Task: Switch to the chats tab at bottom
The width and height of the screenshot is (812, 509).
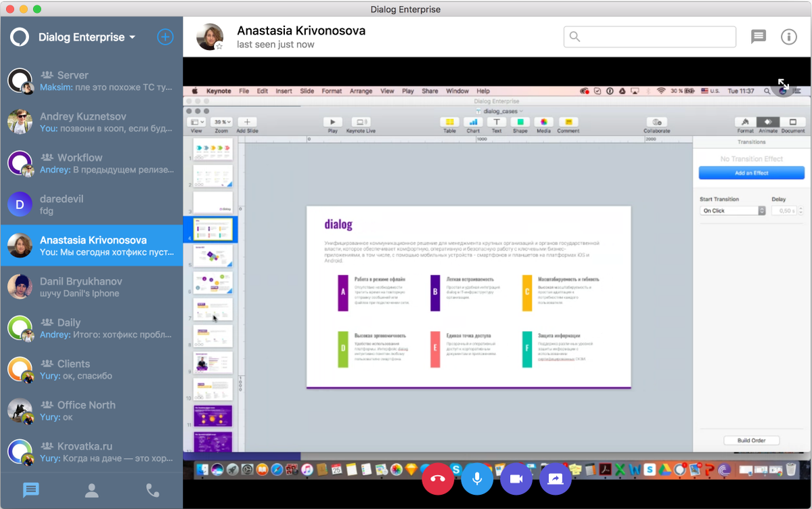Action: pos(30,491)
